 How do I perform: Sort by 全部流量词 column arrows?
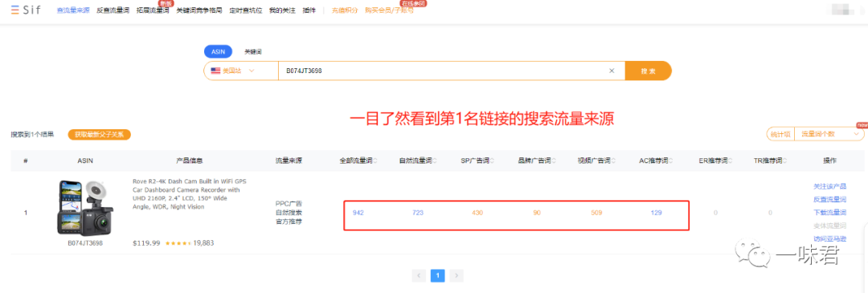click(375, 161)
